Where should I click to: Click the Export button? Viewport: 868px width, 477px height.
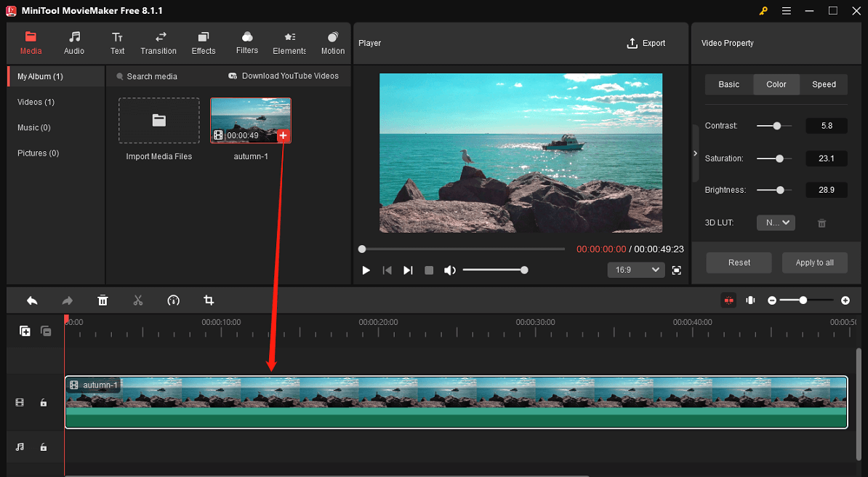[x=646, y=43]
